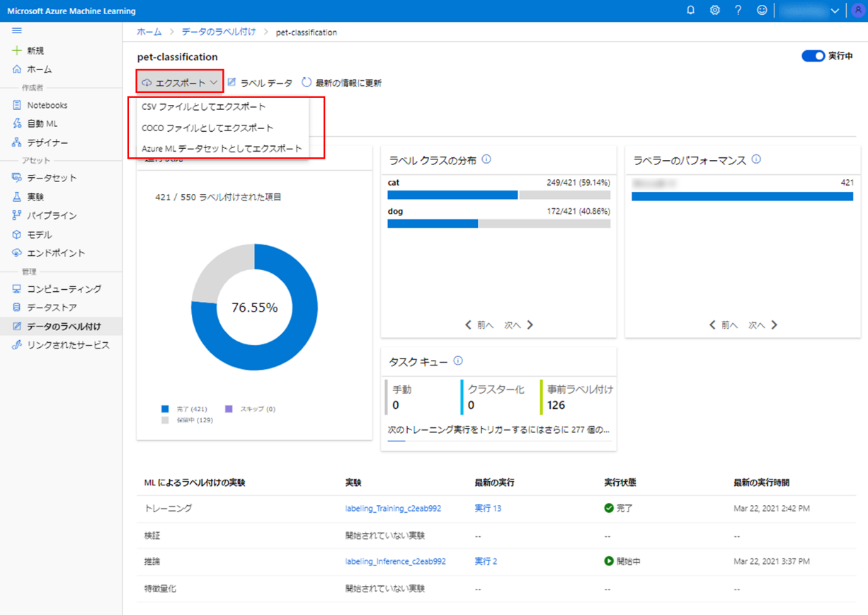This screenshot has height=615, width=868.
Task: Click the labeler performance bar showing 421
Action: click(742, 196)
